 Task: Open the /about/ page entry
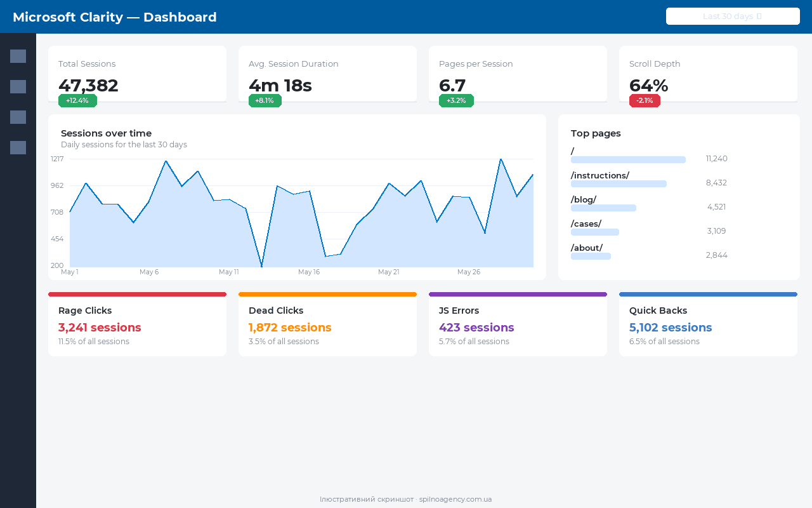[587, 248]
